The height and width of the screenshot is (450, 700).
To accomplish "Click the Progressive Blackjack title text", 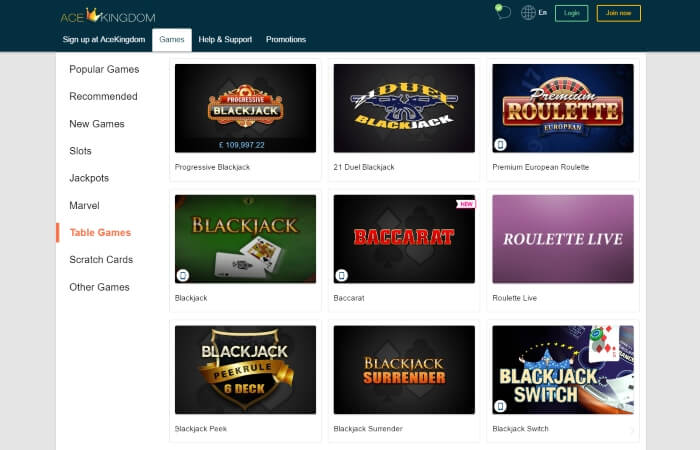I will tap(212, 167).
